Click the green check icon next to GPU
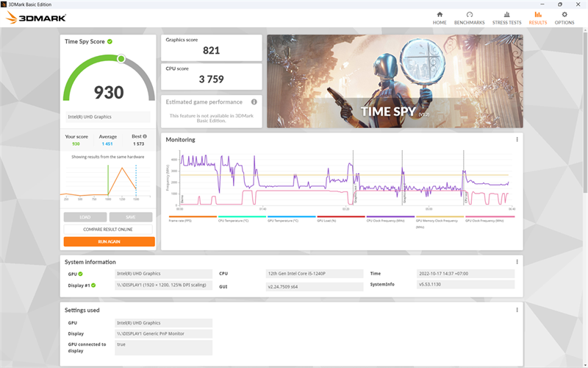Screen dimensions: 588x368 (81, 274)
